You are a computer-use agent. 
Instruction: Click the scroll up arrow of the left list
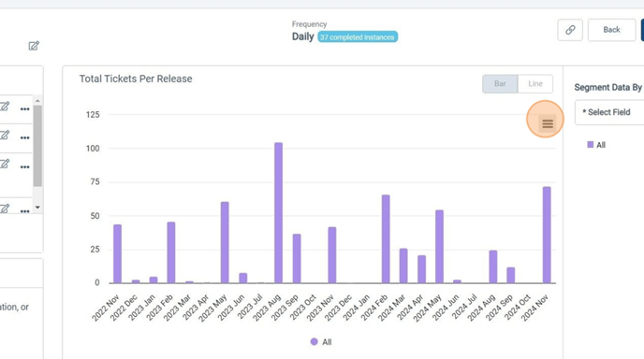click(x=37, y=101)
